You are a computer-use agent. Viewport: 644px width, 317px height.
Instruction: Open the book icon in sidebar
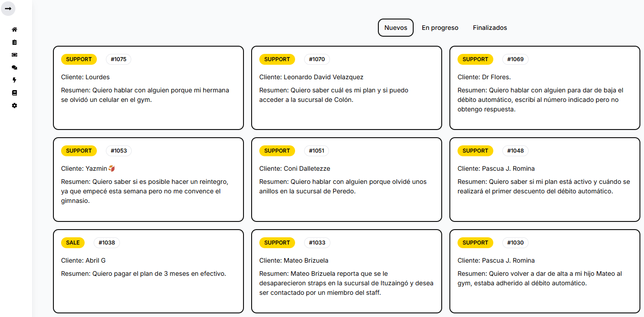14,93
